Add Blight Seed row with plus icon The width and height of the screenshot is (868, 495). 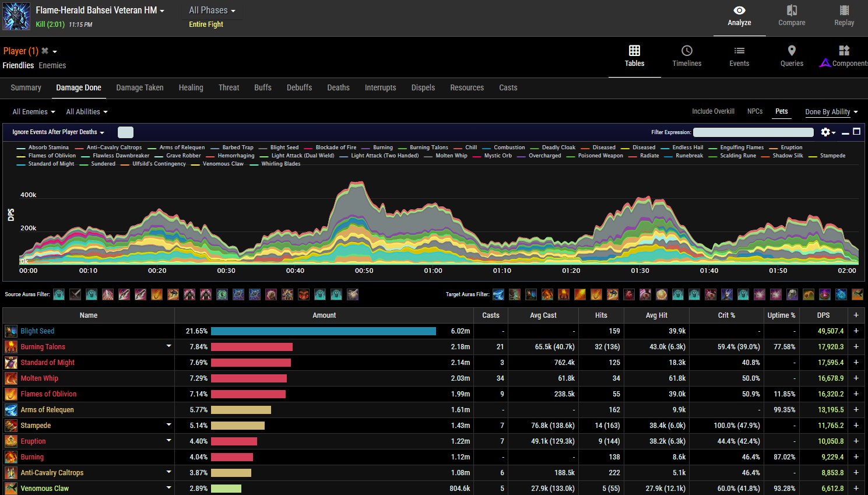856,331
